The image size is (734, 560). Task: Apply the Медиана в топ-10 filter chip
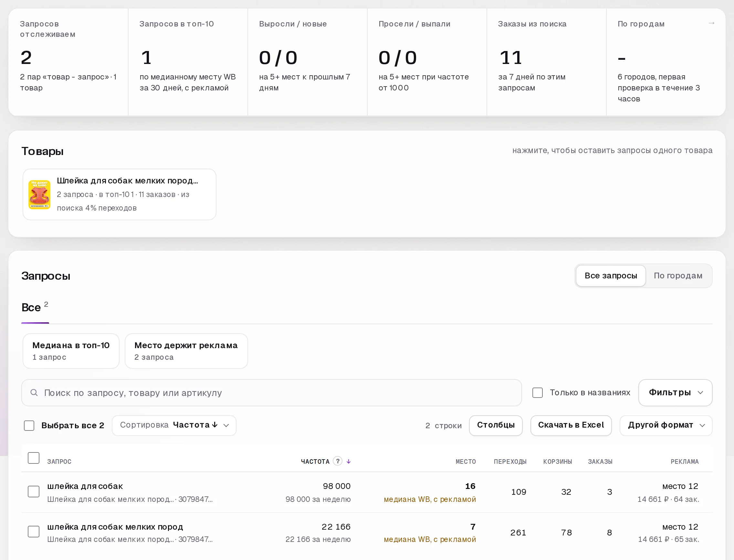tap(71, 351)
